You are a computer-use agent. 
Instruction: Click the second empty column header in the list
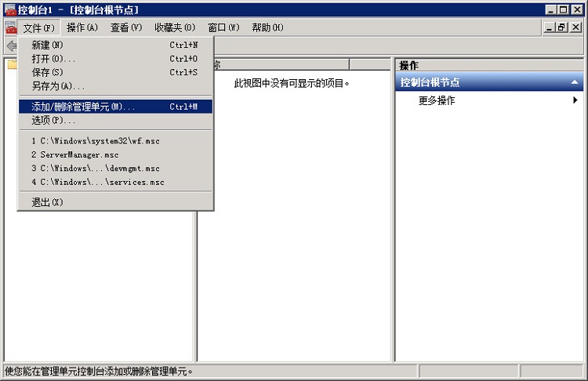tap(370, 64)
